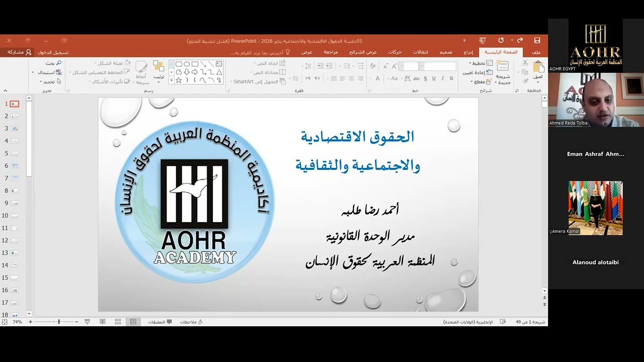Screen dimensions: 644x362
Task: Toggle Slide Show view in status bar
Action: (87, 322)
